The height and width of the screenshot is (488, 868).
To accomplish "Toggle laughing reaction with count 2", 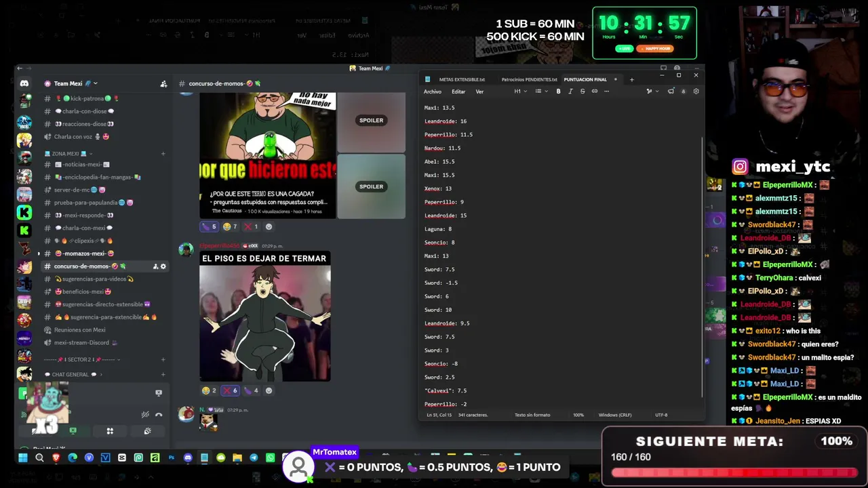I will [x=209, y=390].
